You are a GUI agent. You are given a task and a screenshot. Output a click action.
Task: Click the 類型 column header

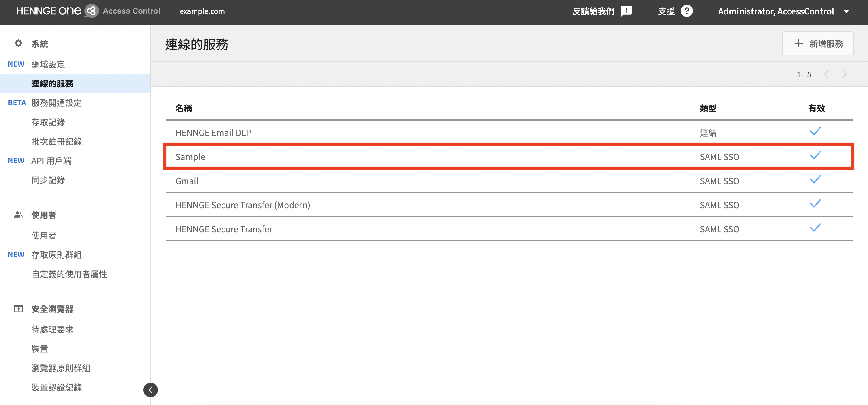point(708,108)
